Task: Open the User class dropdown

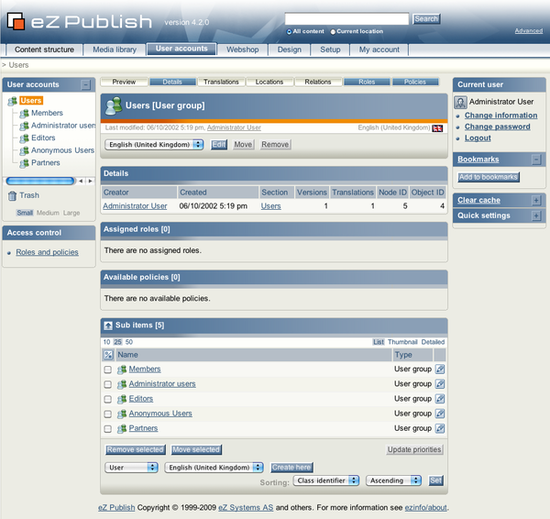Action: tap(131, 467)
